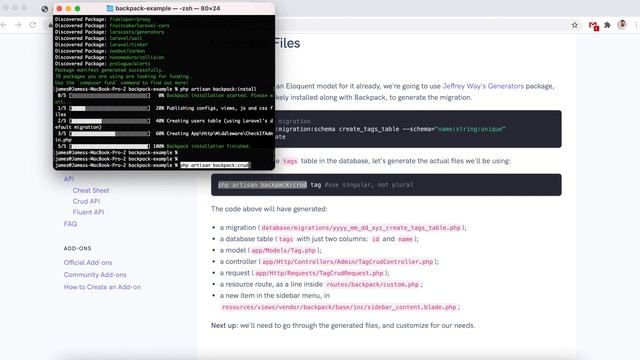Click the 60% progress bar in terminal
Screen dimensions: 640x360
110,133
